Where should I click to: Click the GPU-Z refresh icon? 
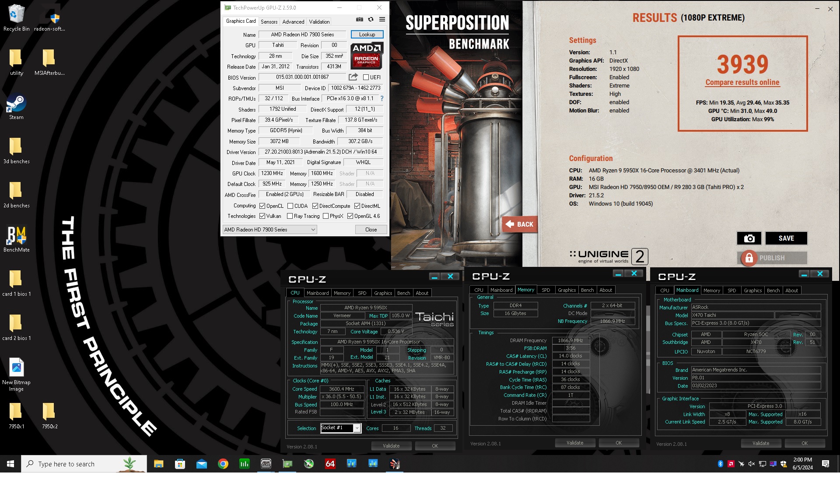[x=371, y=20]
